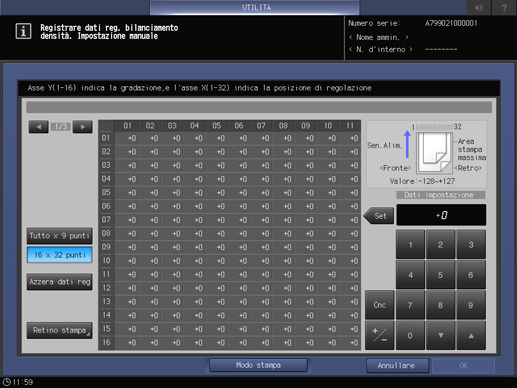Click keypad number 9

[471, 305]
